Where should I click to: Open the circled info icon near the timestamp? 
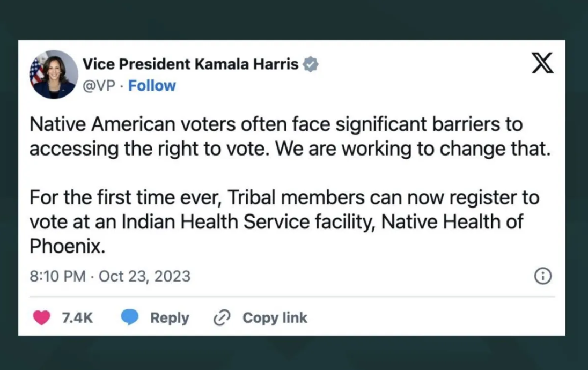tap(542, 276)
